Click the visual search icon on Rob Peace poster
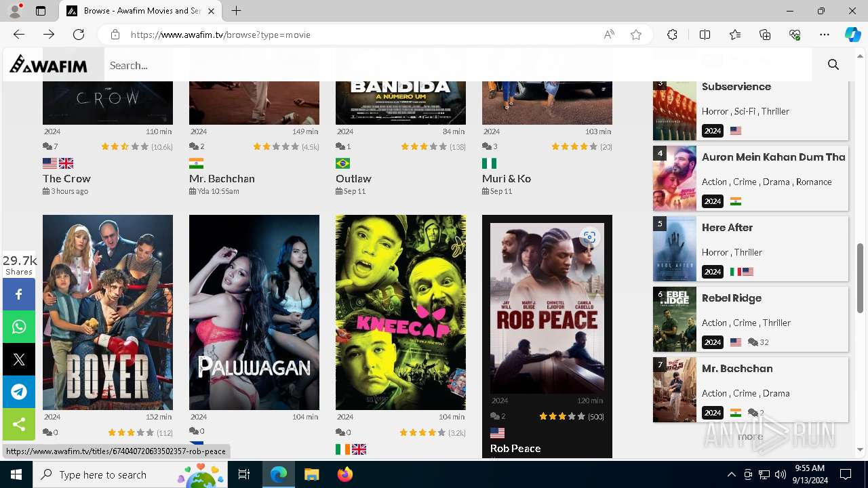This screenshot has width=868, height=488. click(x=589, y=237)
